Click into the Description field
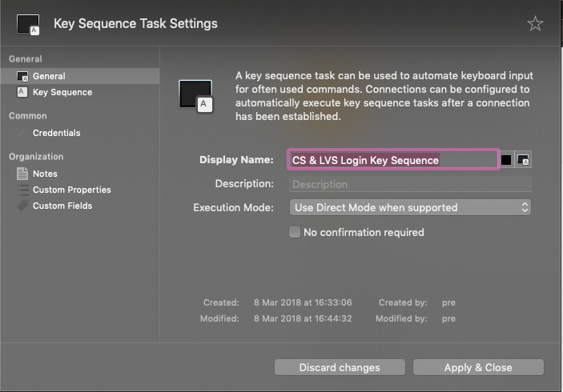 coord(409,184)
